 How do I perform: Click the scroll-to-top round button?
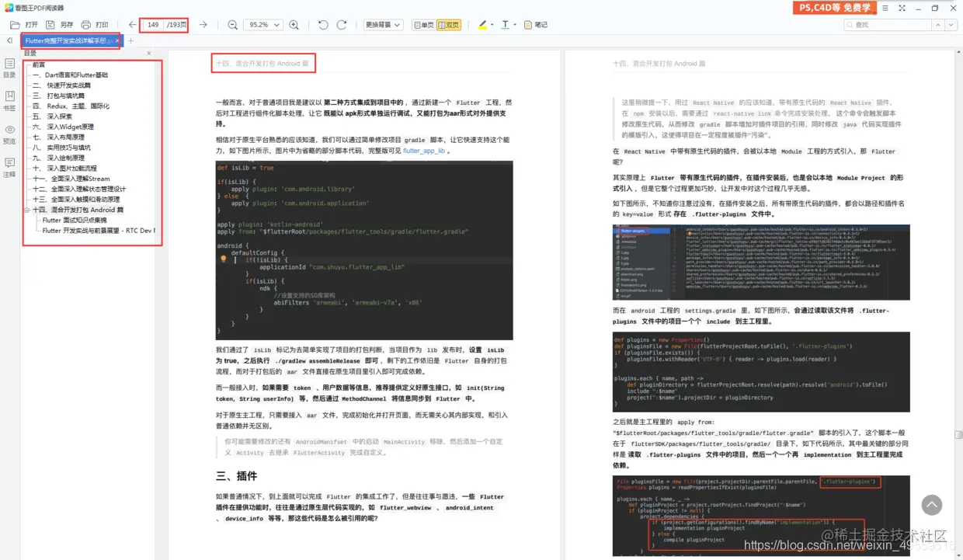932,505
